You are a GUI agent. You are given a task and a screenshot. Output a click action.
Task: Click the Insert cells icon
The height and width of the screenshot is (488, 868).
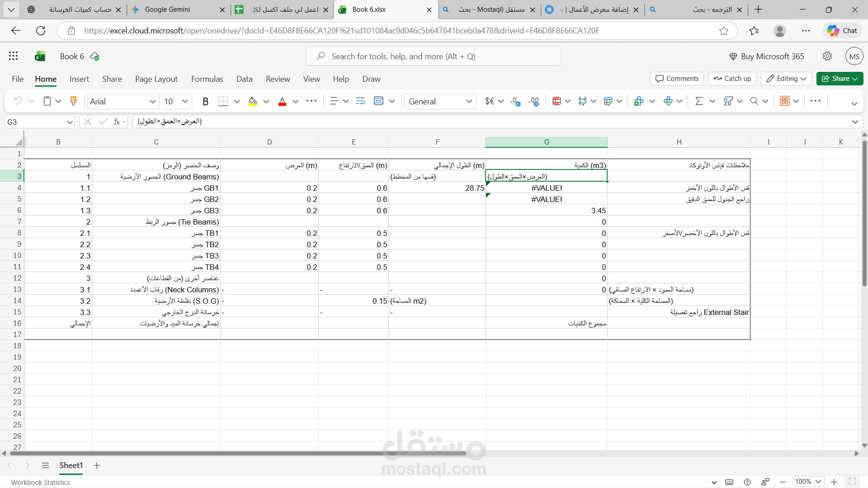[x=639, y=101]
